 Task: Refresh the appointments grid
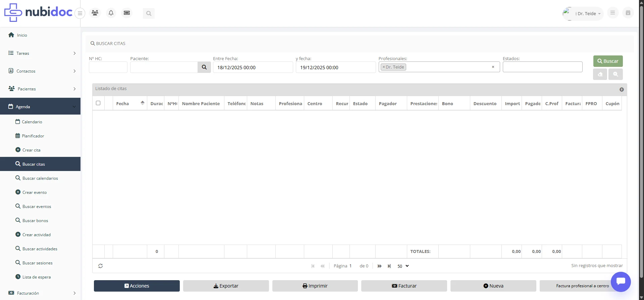tap(100, 266)
